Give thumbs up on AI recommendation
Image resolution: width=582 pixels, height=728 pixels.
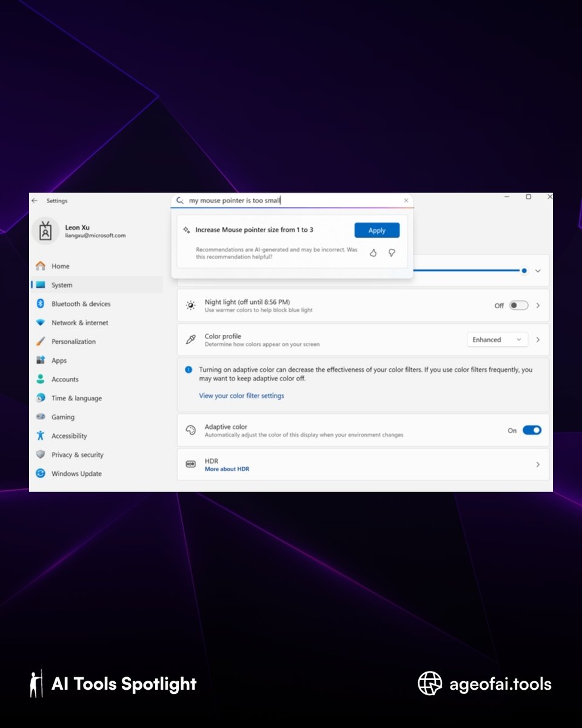pos(373,253)
